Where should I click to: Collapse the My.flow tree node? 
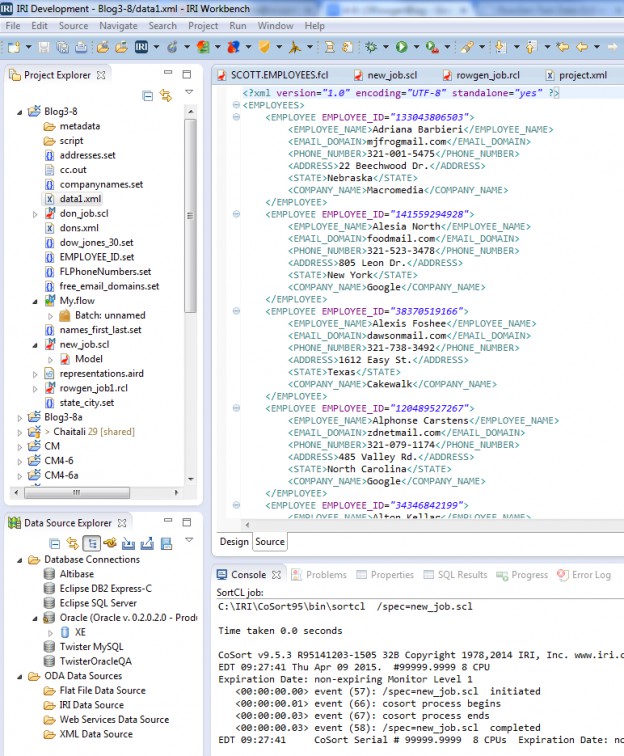(35, 301)
